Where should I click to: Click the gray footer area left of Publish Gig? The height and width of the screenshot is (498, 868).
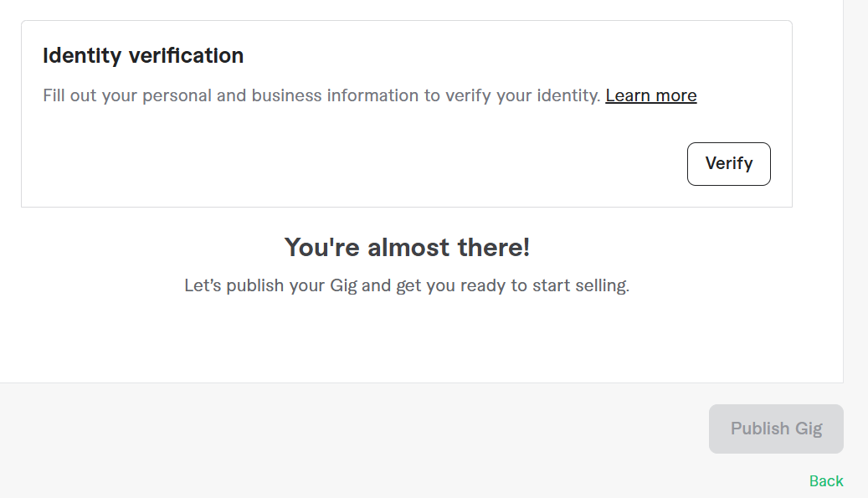(335, 435)
